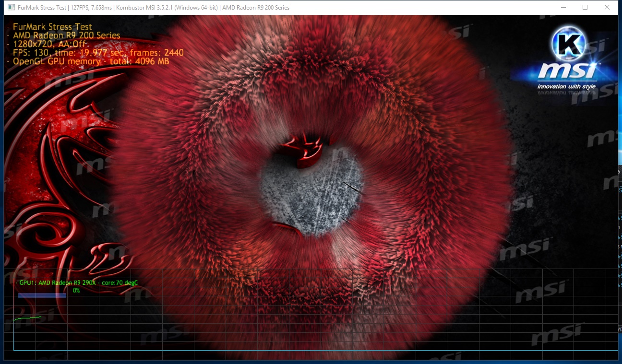Viewport: 622px width, 364px height.
Task: Click the green temperature graph line
Action: [x=27, y=318]
